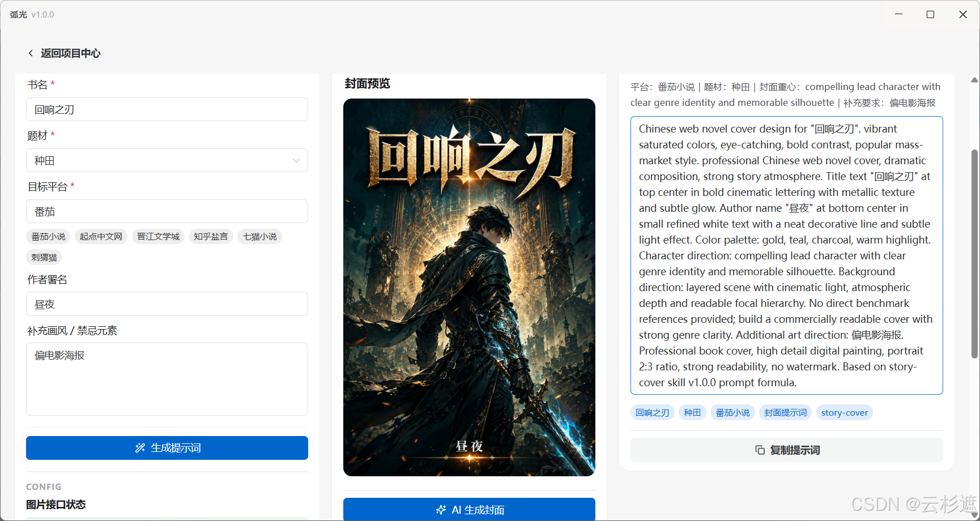Select the 知乎盐言 platform chip
Viewport: 980px width, 521px height.
pyautogui.click(x=211, y=236)
